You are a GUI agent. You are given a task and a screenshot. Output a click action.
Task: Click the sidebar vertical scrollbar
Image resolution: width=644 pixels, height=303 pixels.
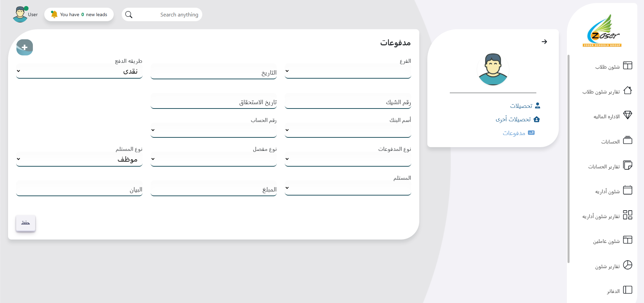tap(568, 158)
